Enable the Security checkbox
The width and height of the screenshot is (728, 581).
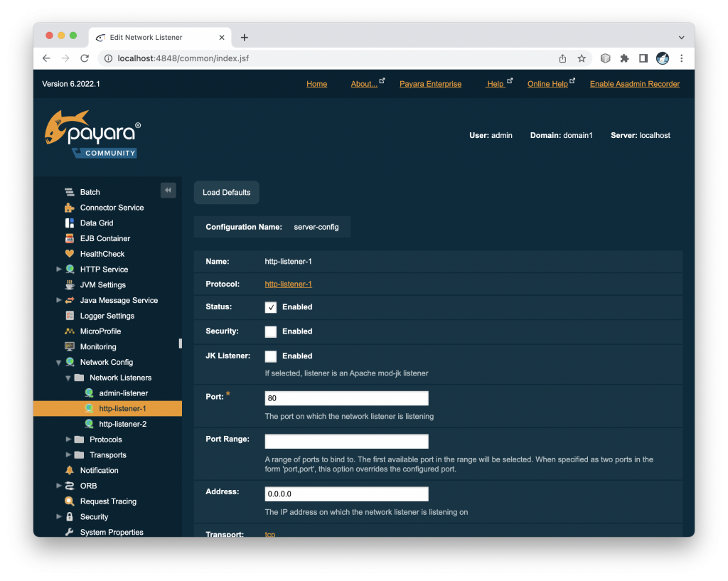coord(271,331)
